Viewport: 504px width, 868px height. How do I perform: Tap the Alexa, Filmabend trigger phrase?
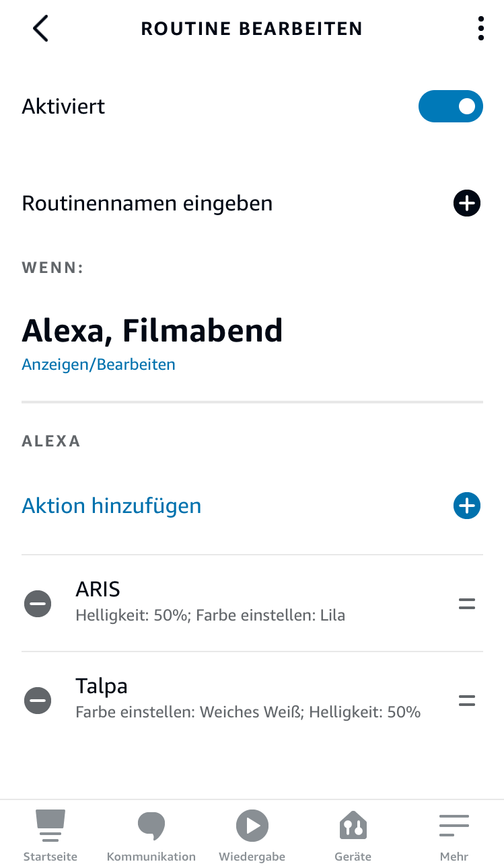click(152, 330)
